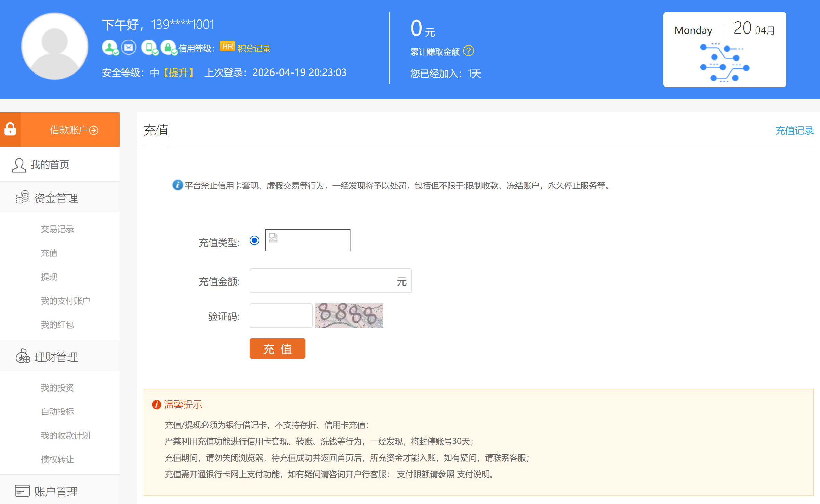Expand the 理财管理 sidebar section
820x504 pixels.
tap(56, 357)
